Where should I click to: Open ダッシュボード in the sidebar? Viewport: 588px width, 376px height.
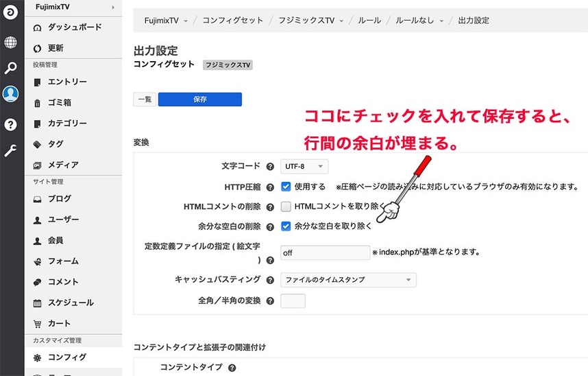(74, 27)
